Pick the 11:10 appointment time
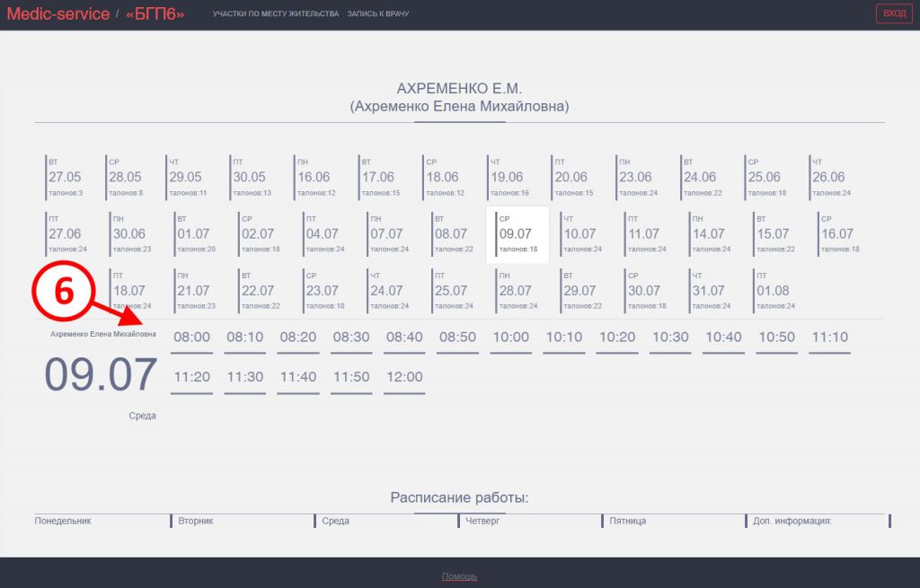Screen dimensions: 920x588 (829, 338)
